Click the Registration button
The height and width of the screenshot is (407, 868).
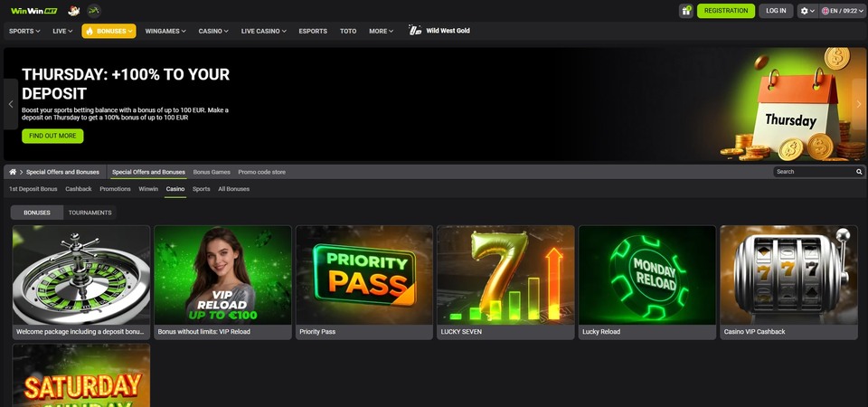(726, 11)
